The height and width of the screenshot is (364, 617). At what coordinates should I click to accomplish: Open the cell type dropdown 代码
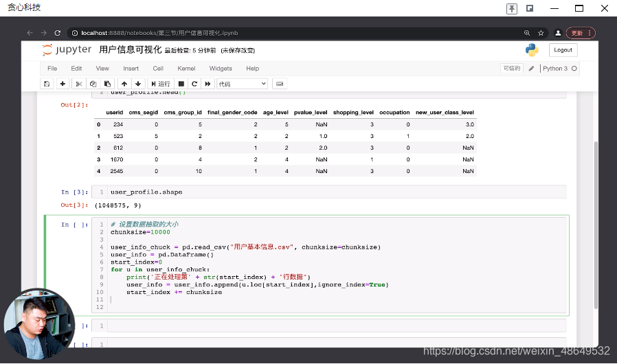[x=242, y=84]
